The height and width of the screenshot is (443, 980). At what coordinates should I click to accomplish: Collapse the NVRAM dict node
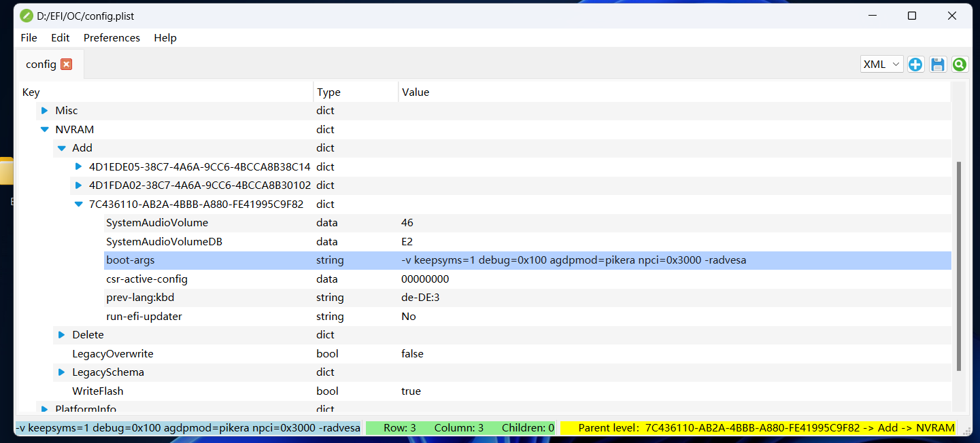click(x=45, y=129)
